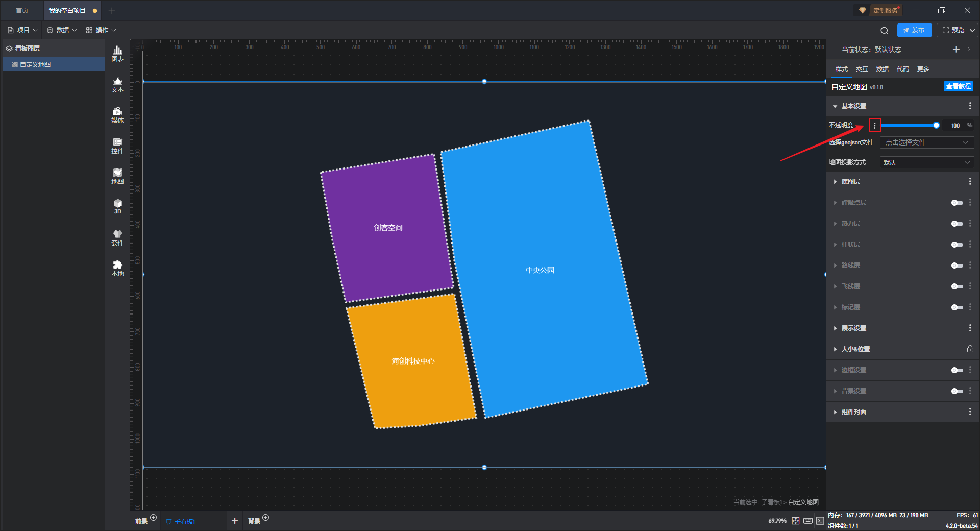Click the plus icon beside 前景
Viewport: 980px width, 531px height.
(153, 518)
